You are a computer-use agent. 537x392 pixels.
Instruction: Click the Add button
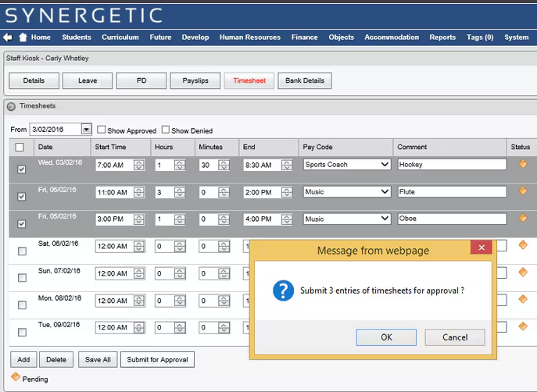point(23,359)
